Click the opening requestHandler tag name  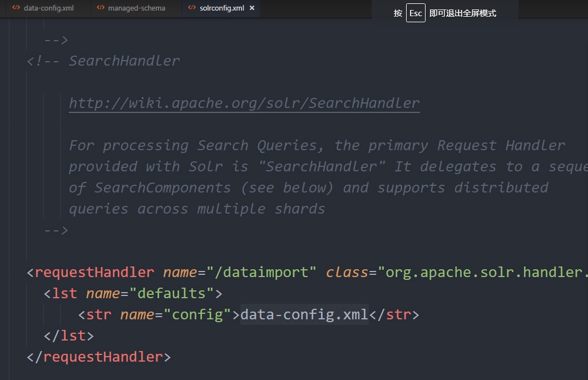[x=94, y=272]
